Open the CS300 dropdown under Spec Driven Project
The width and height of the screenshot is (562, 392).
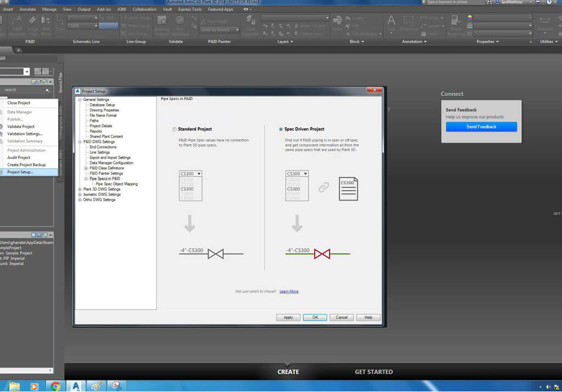(x=297, y=174)
